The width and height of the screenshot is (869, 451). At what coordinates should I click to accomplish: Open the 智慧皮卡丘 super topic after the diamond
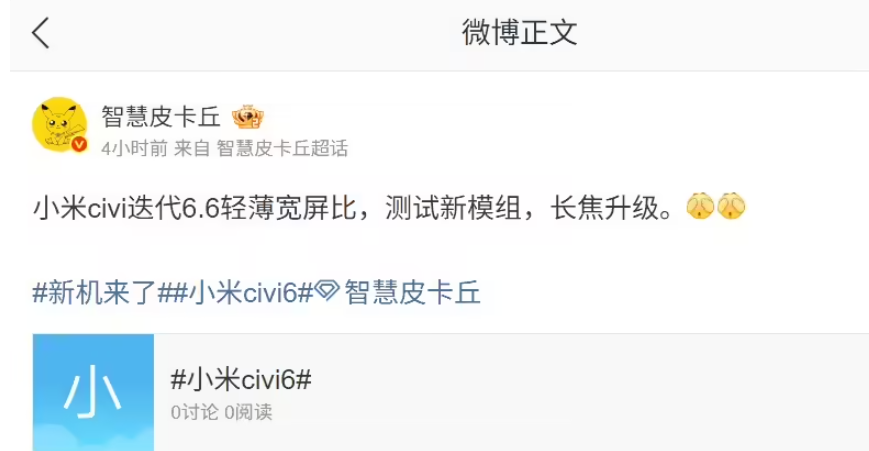tap(412, 293)
